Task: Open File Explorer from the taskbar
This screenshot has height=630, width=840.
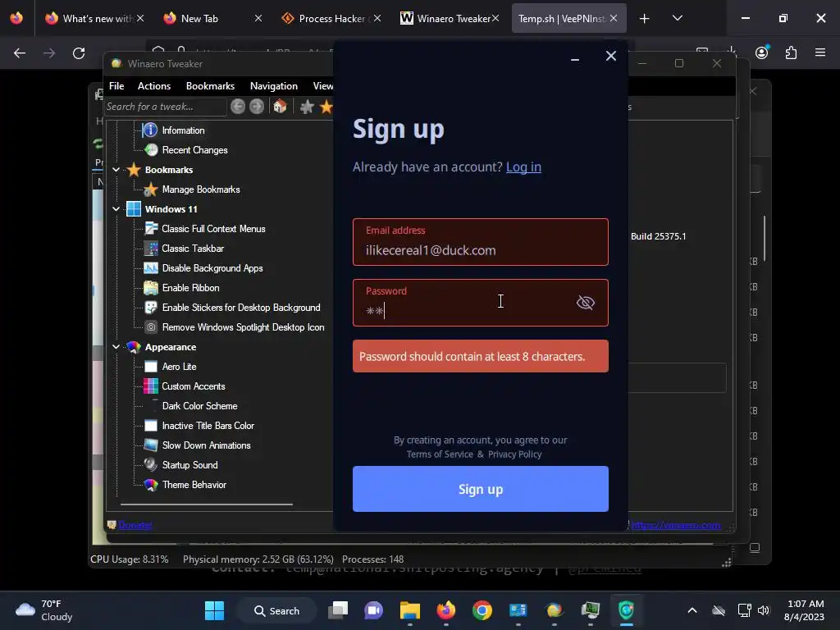Action: tap(410, 610)
